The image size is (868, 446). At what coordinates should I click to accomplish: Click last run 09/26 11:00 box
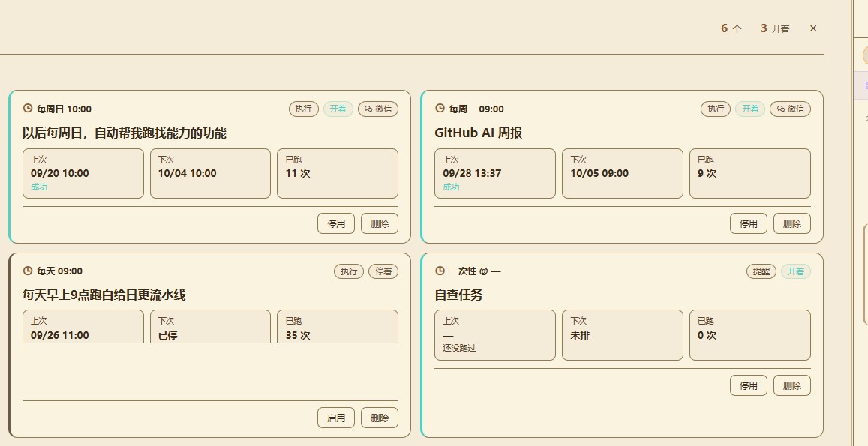click(83, 327)
